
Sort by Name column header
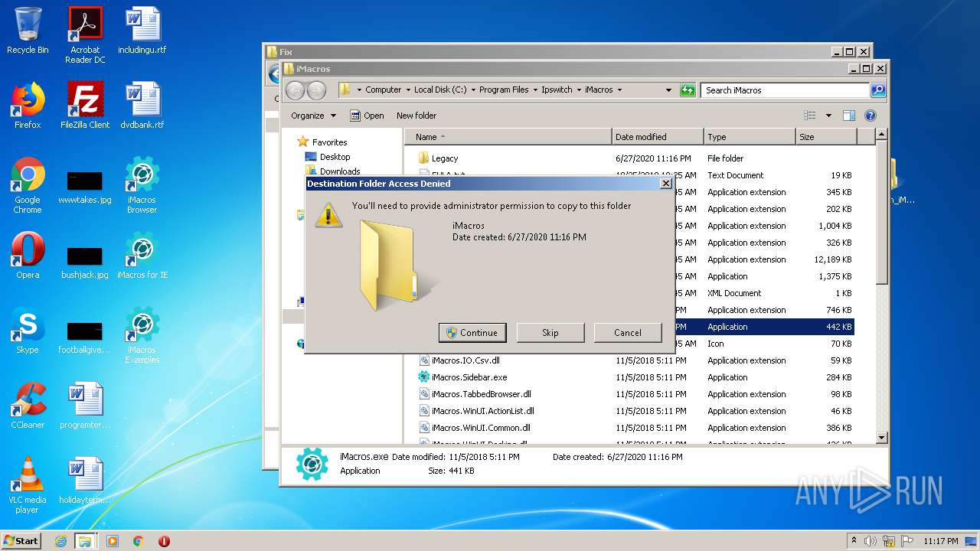click(x=508, y=137)
